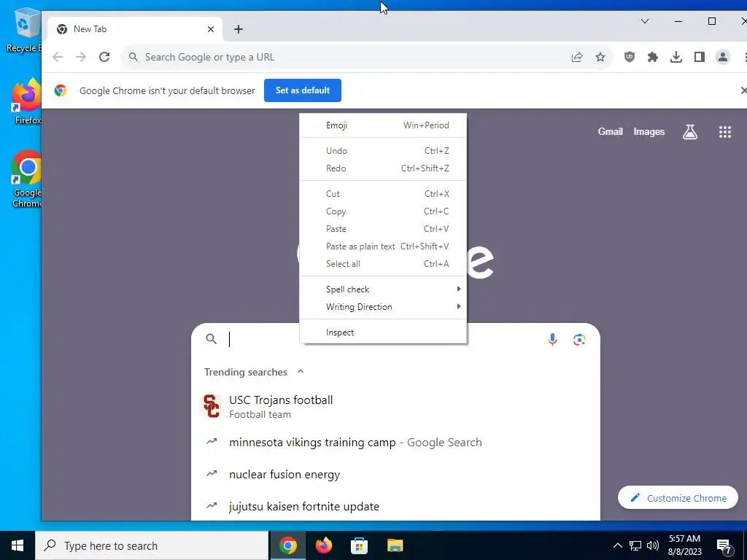
Task: Open the network tray icon
Action: pyautogui.click(x=635, y=545)
